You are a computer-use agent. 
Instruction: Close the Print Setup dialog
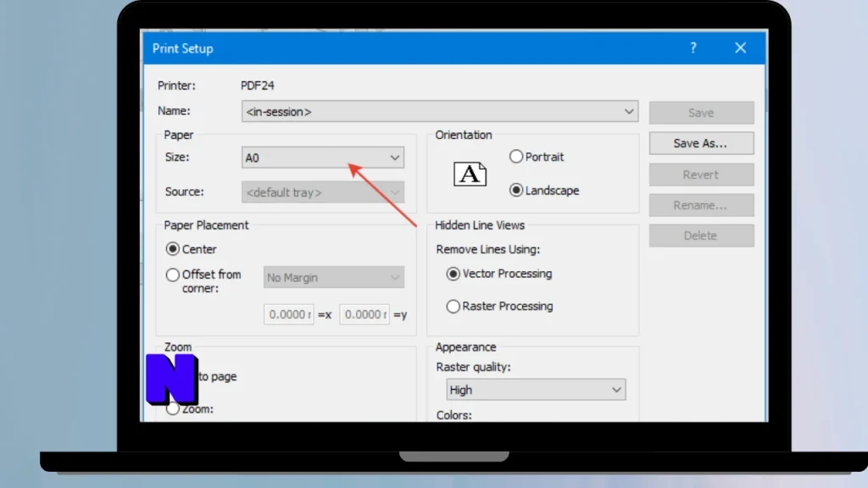[x=741, y=48]
